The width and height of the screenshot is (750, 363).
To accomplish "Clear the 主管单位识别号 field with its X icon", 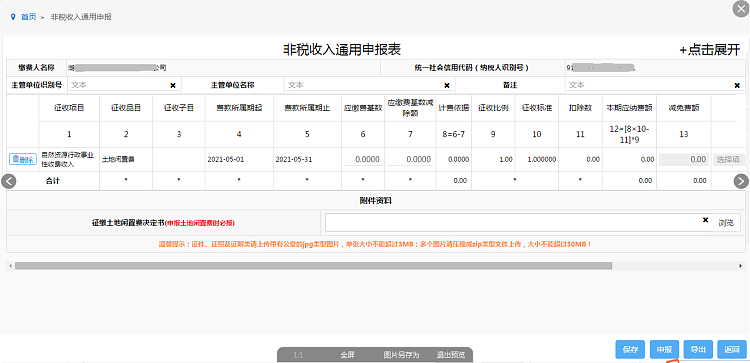I will coord(173,85).
